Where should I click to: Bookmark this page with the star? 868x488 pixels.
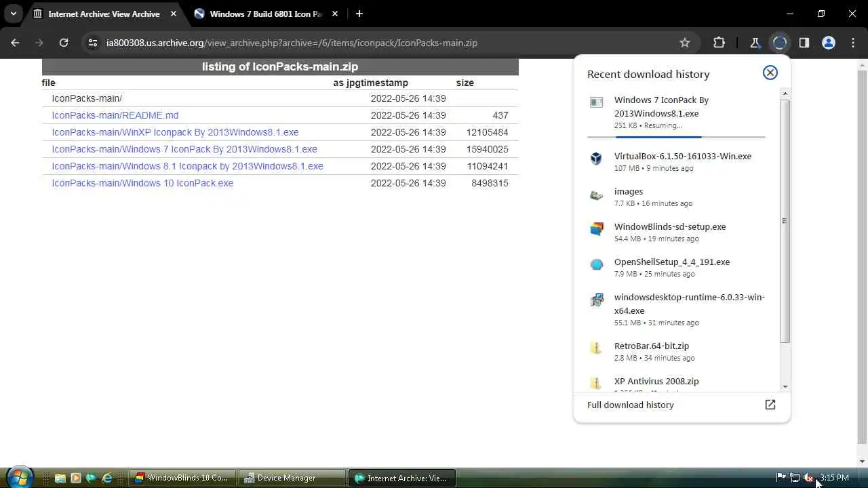click(x=685, y=43)
